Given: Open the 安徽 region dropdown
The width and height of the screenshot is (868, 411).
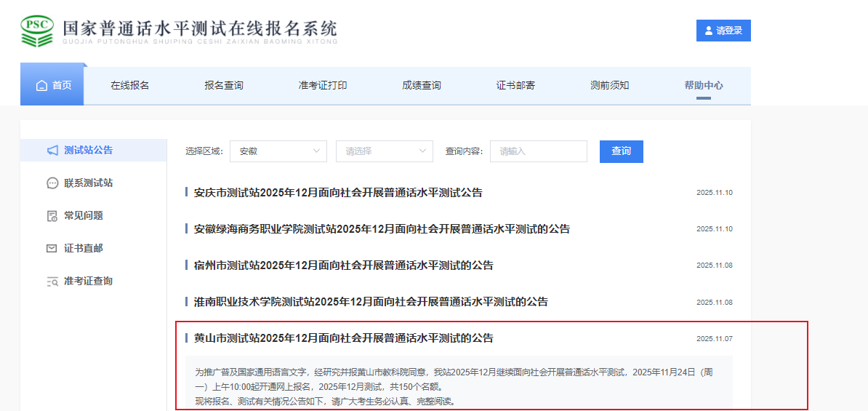Looking at the screenshot, I should pos(278,151).
